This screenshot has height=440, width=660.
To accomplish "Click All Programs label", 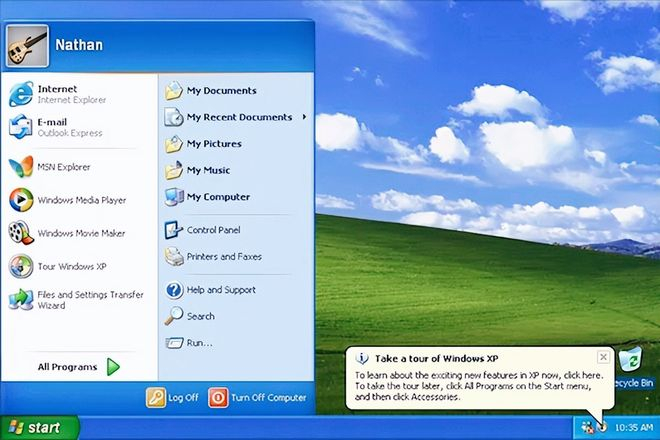I will pyautogui.click(x=67, y=367).
